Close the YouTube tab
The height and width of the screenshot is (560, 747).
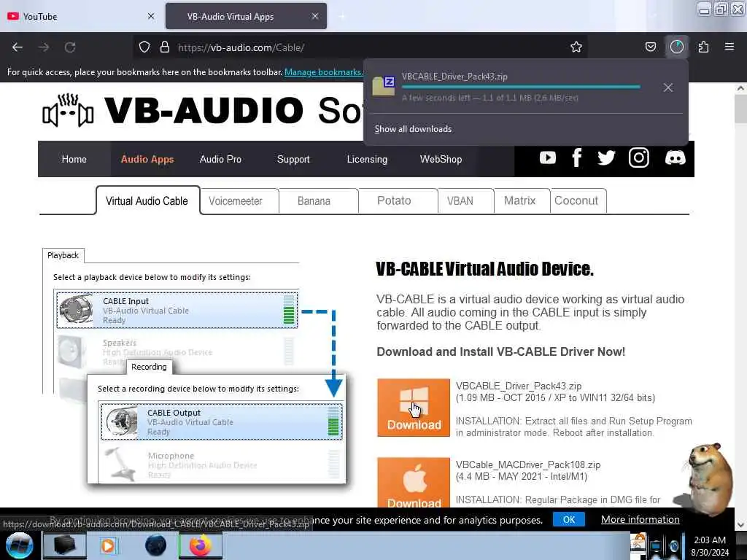pos(151,16)
